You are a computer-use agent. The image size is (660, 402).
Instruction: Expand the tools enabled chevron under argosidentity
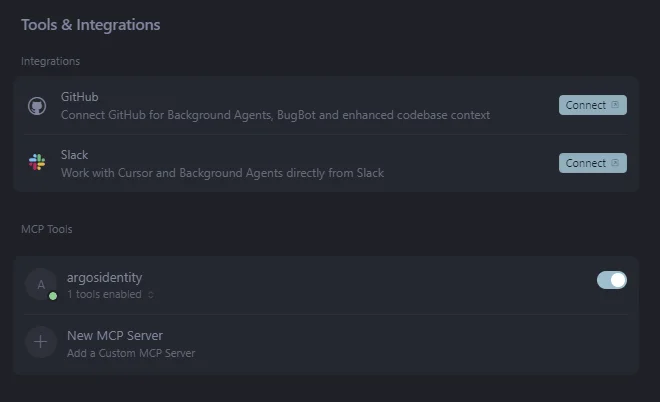[x=150, y=295]
